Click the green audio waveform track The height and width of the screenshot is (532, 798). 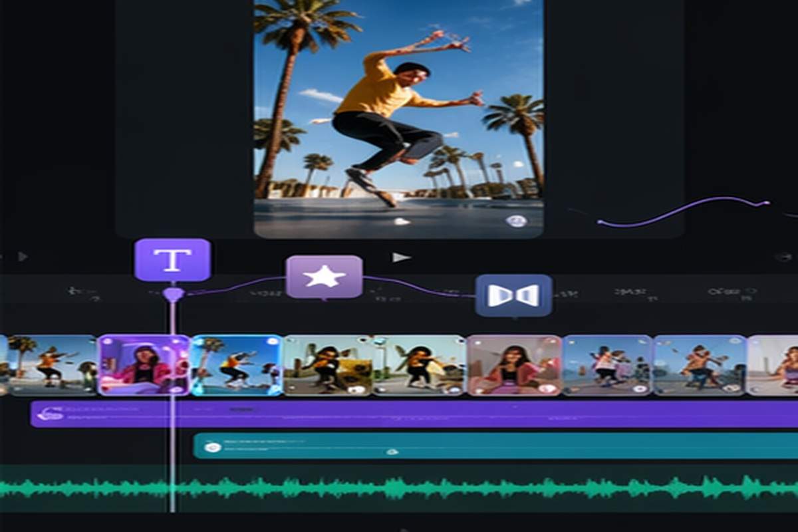click(x=399, y=488)
